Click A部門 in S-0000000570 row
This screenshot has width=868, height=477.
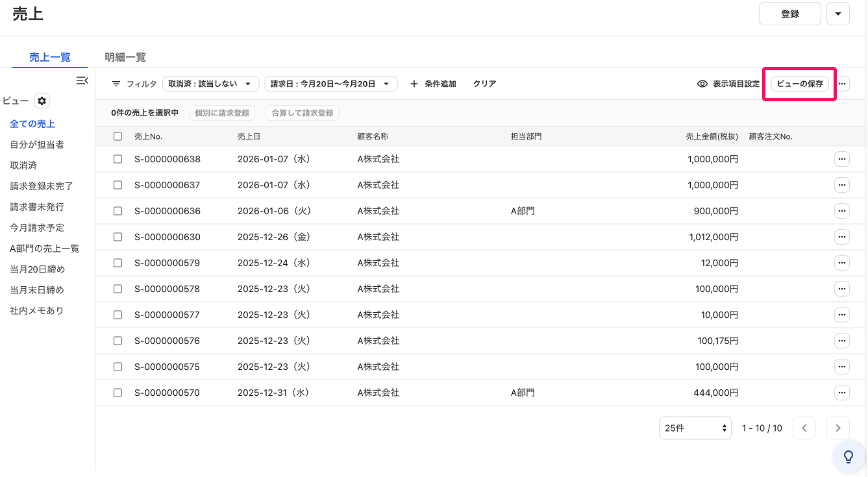point(523,393)
